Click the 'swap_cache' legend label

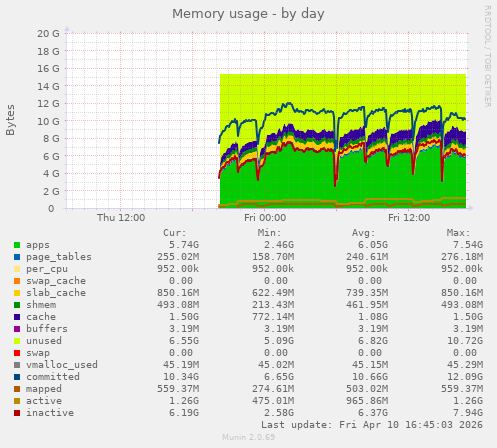(56, 281)
